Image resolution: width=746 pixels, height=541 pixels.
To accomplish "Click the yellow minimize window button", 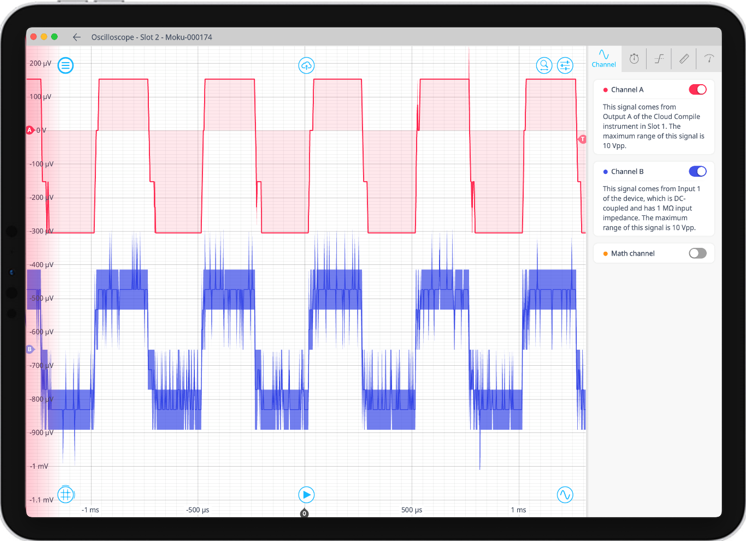I will tap(44, 37).
